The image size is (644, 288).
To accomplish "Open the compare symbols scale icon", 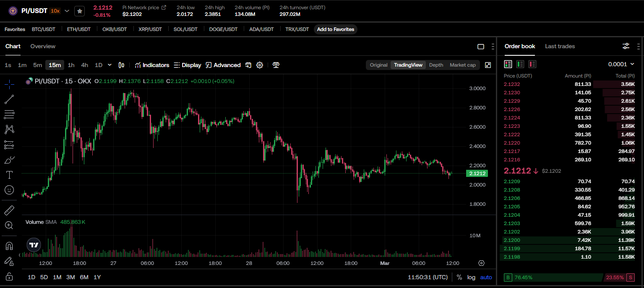I will point(276,65).
